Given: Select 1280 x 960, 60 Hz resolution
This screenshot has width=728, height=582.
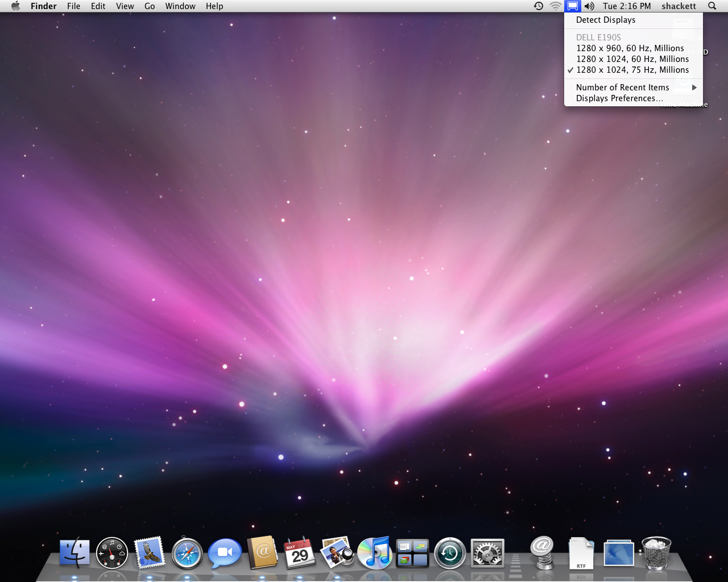Looking at the screenshot, I should pos(630,48).
